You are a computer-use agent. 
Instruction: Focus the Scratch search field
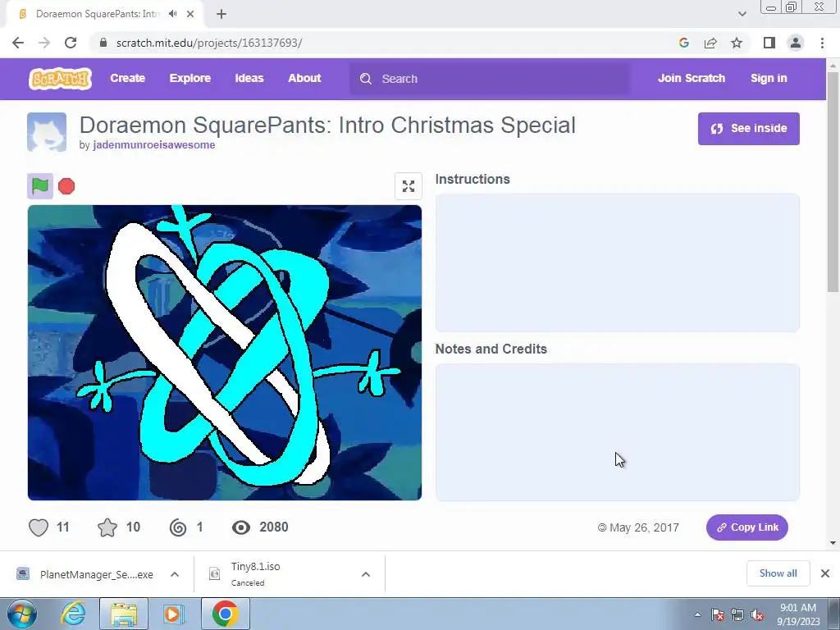[490, 79]
